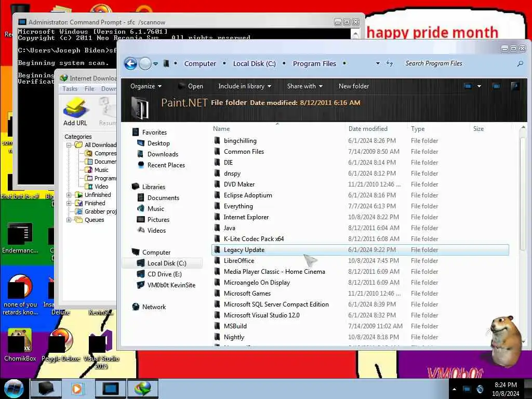This screenshot has height=399, width=532.
Task: Open the Organize menu
Action: pyautogui.click(x=146, y=86)
